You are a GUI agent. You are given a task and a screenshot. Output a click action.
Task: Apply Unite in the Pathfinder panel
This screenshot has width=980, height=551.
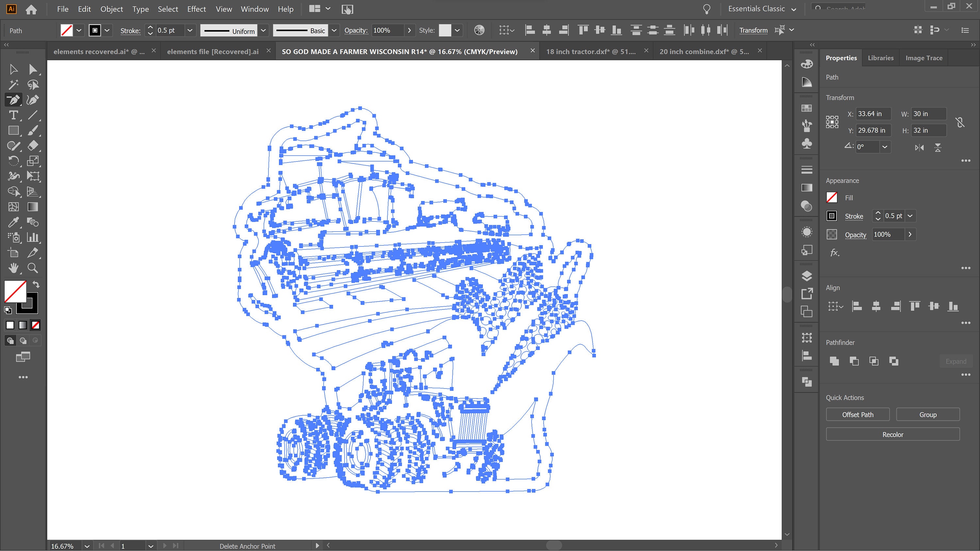[834, 361]
